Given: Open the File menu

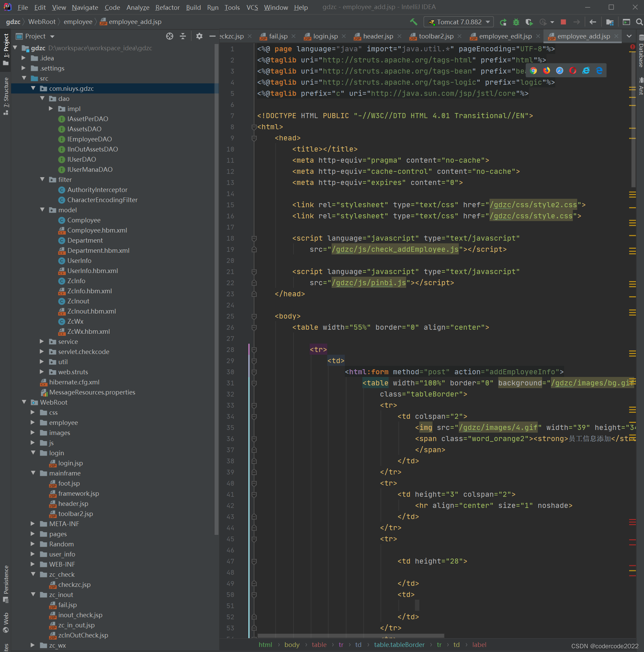Looking at the screenshot, I should tap(23, 7).
